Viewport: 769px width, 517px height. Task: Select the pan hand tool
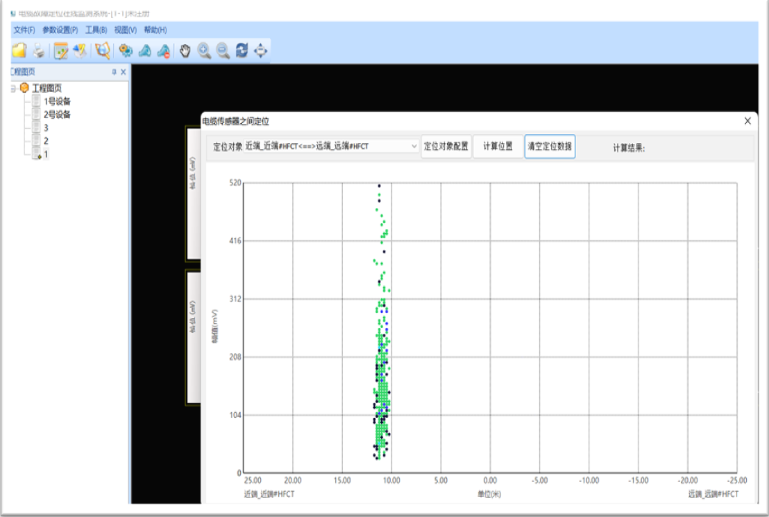point(185,50)
